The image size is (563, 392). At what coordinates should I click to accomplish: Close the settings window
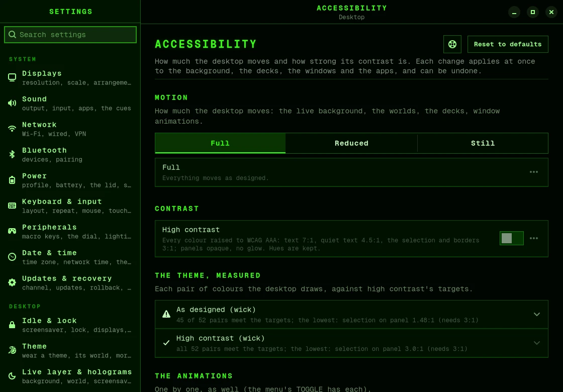[551, 12]
